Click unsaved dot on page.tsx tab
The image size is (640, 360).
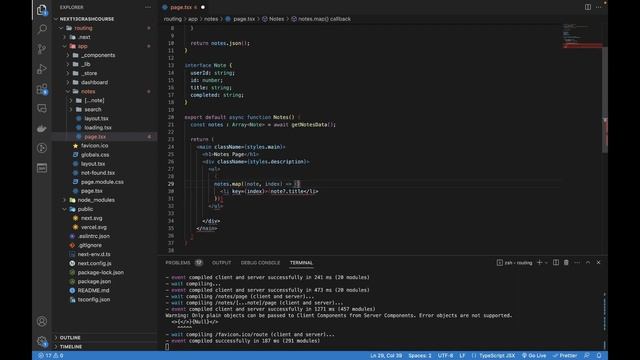click(x=203, y=7)
